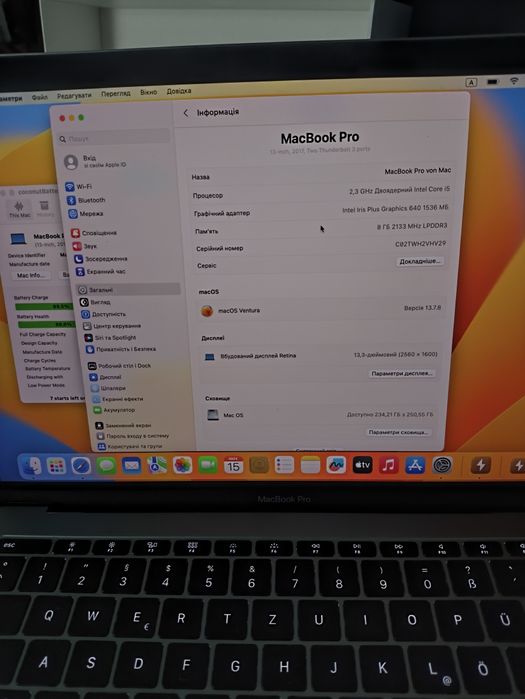Select This Mac tab in coconutBattery
This screenshot has width=525, height=699.
(19, 209)
